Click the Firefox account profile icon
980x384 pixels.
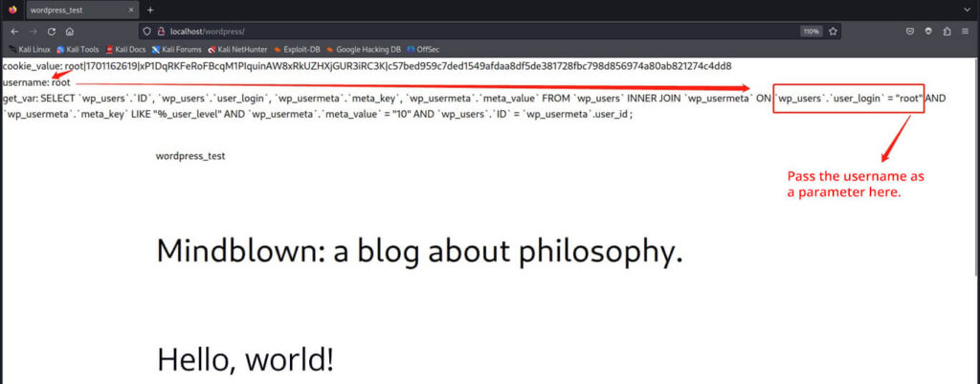927,31
